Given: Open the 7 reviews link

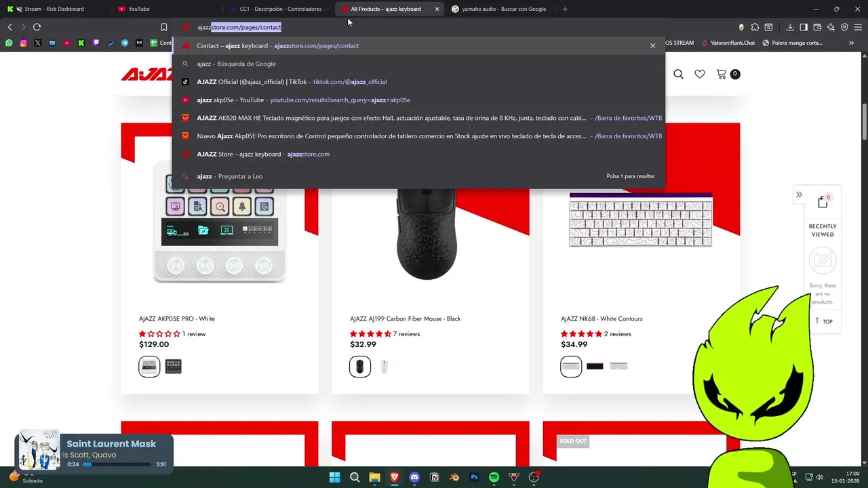Looking at the screenshot, I should coord(406,334).
